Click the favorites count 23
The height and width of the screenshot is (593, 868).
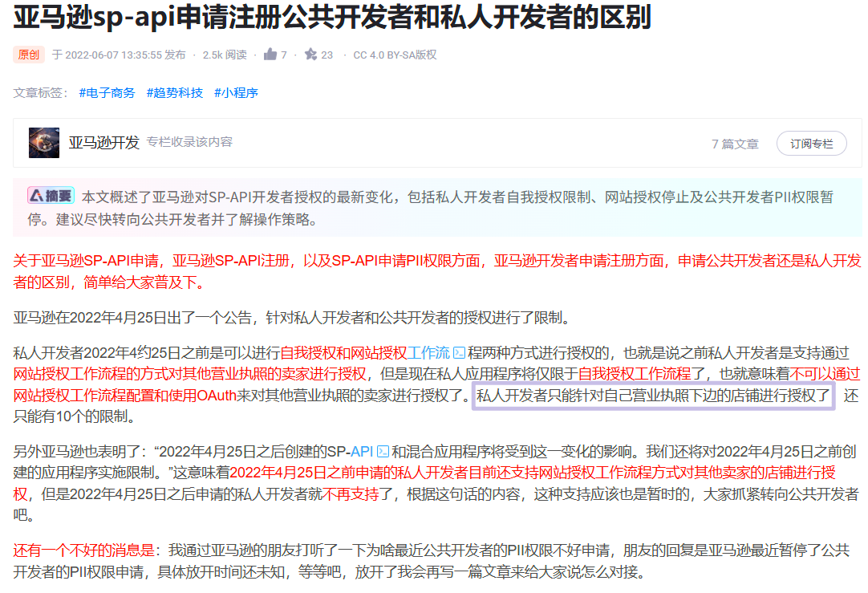[327, 55]
